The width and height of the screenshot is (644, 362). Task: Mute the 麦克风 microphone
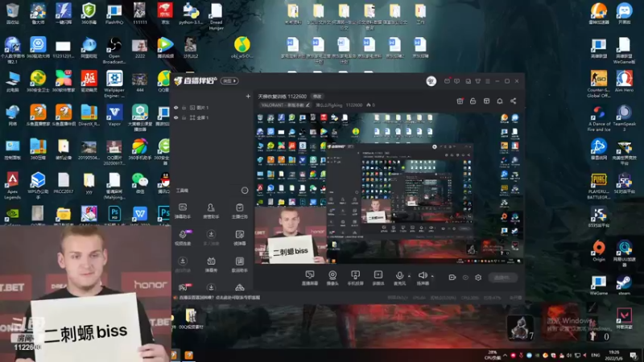[399, 278]
